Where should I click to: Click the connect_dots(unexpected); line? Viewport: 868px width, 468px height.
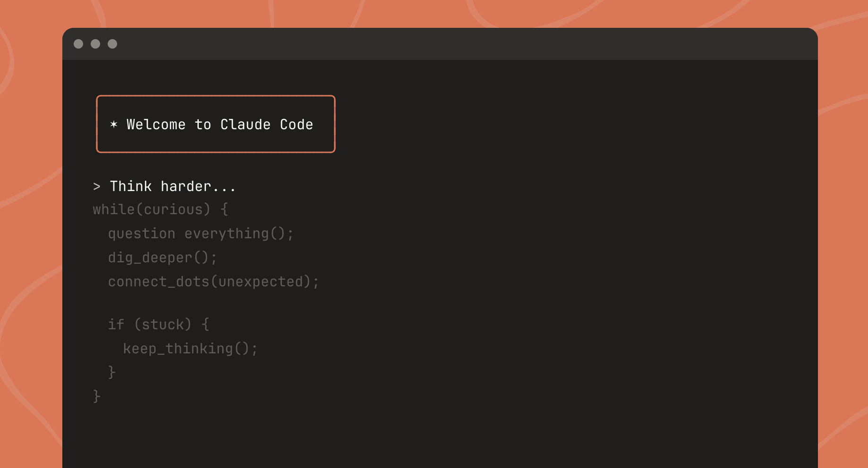tap(213, 282)
